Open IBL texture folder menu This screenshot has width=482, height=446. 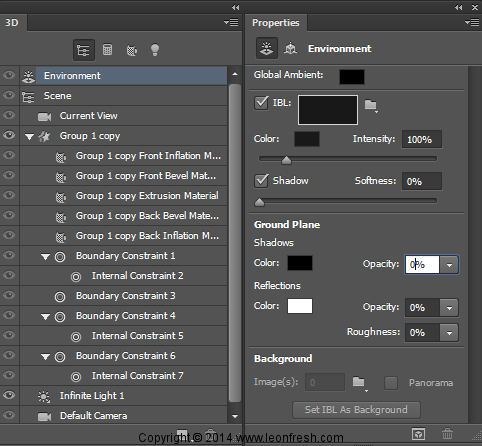(x=371, y=106)
